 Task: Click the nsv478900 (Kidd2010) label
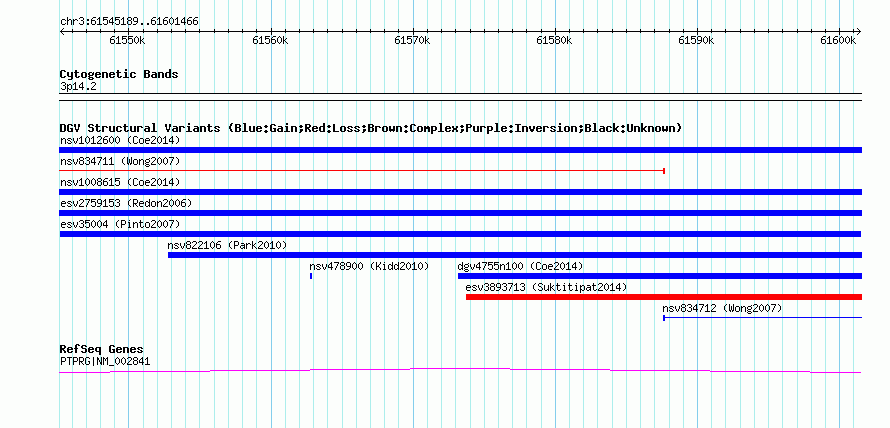369,266
